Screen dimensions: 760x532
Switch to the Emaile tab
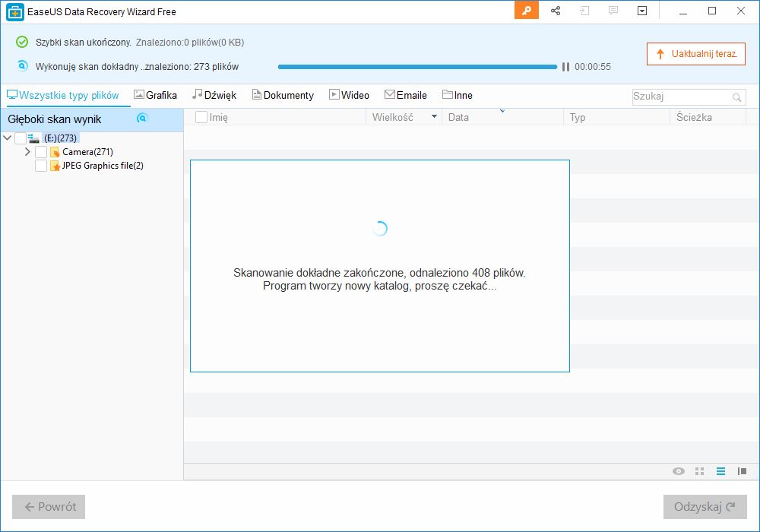(406, 96)
